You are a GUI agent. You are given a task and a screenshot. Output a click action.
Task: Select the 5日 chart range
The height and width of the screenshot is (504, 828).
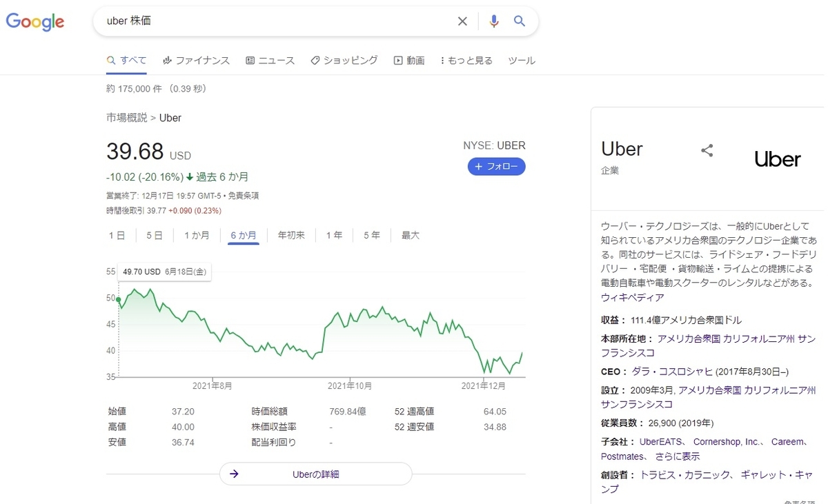click(155, 235)
